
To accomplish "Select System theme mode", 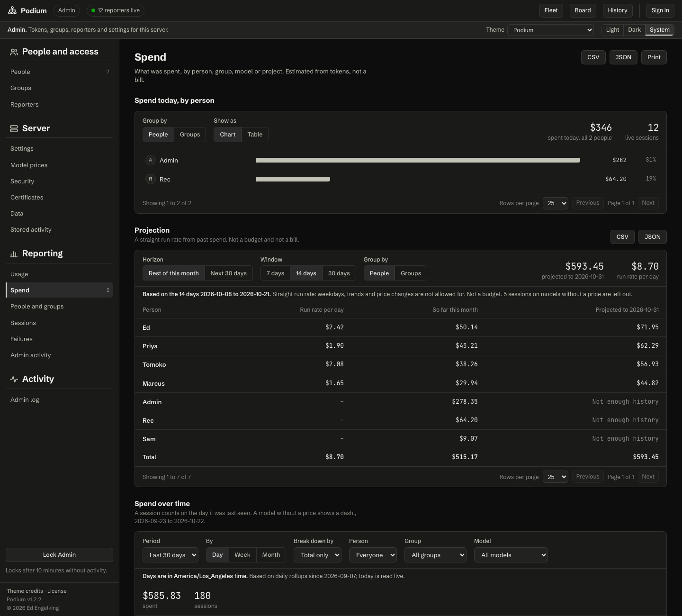I will pos(660,30).
